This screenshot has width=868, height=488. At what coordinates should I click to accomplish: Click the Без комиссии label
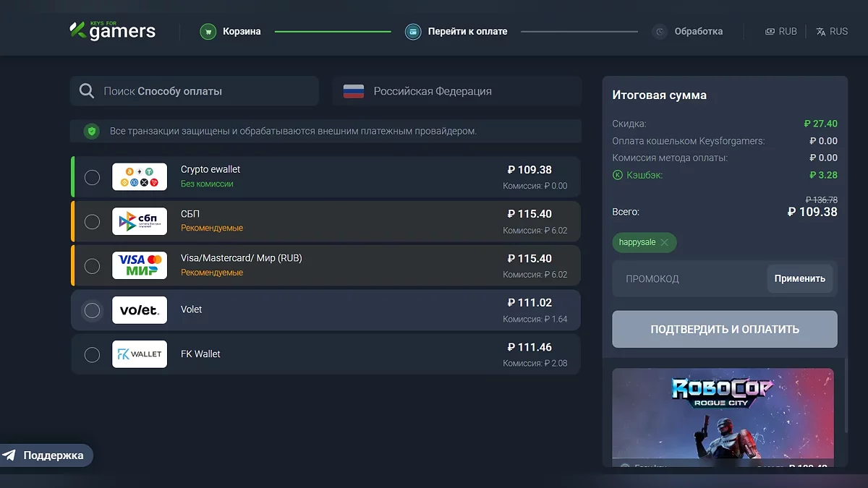point(207,184)
